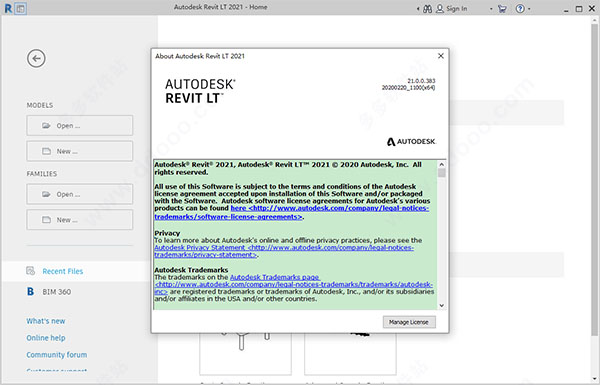This screenshot has height=385, width=600.
Task: Click the BIM 360 B icon
Action: click(x=30, y=292)
